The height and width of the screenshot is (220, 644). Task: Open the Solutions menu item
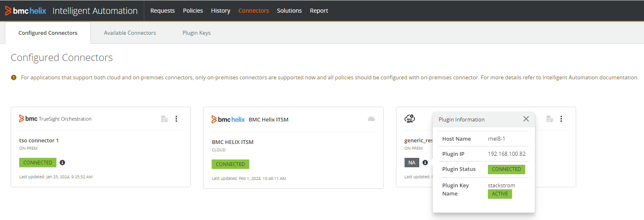point(289,11)
